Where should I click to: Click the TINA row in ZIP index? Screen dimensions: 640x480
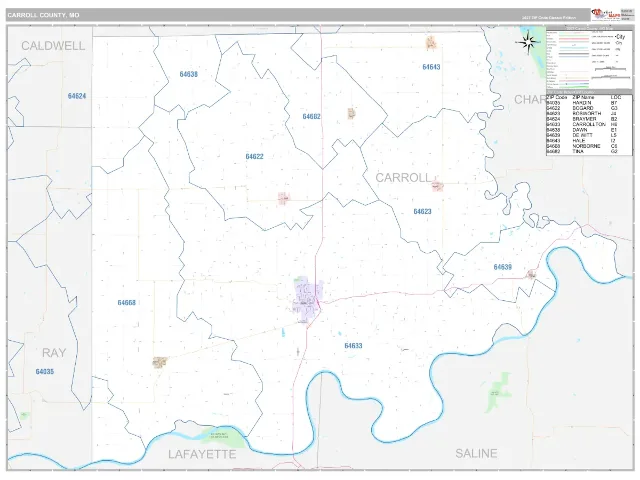(x=584, y=151)
